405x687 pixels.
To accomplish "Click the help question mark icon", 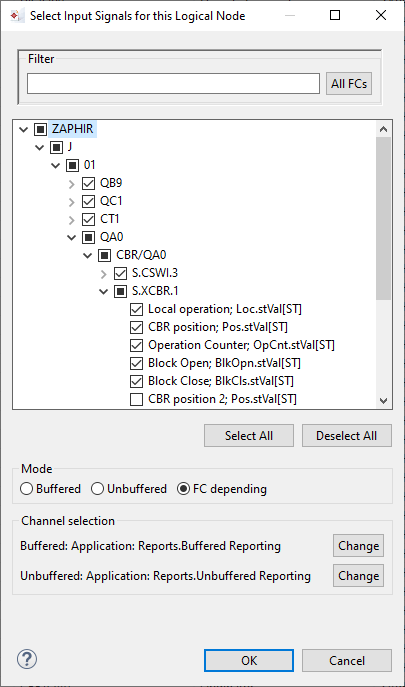I will click(27, 659).
